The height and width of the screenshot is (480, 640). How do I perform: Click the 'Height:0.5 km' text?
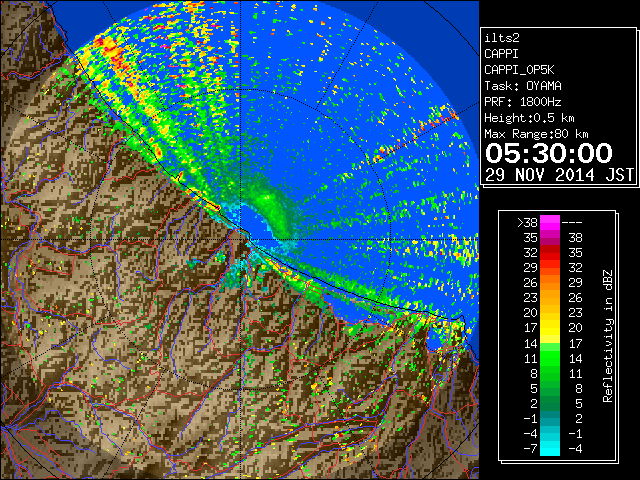(529, 118)
